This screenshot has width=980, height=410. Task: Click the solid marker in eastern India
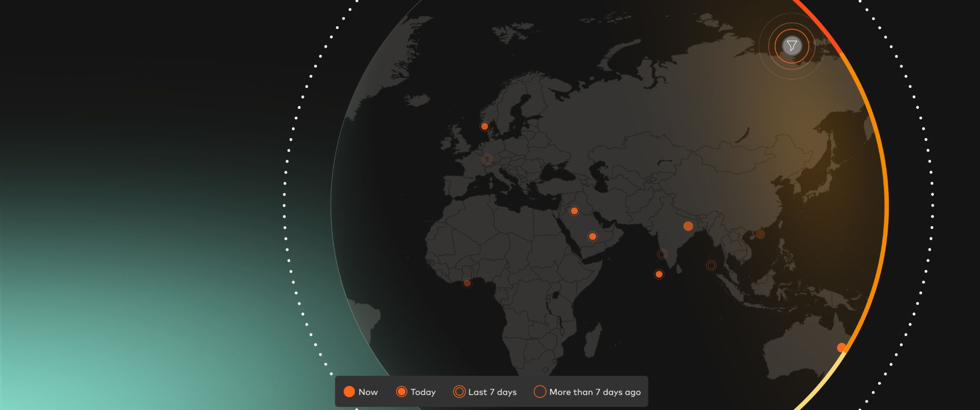click(688, 226)
